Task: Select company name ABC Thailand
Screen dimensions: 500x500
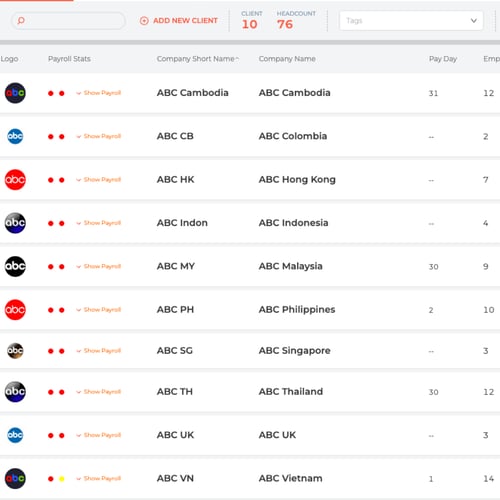Action: click(291, 391)
